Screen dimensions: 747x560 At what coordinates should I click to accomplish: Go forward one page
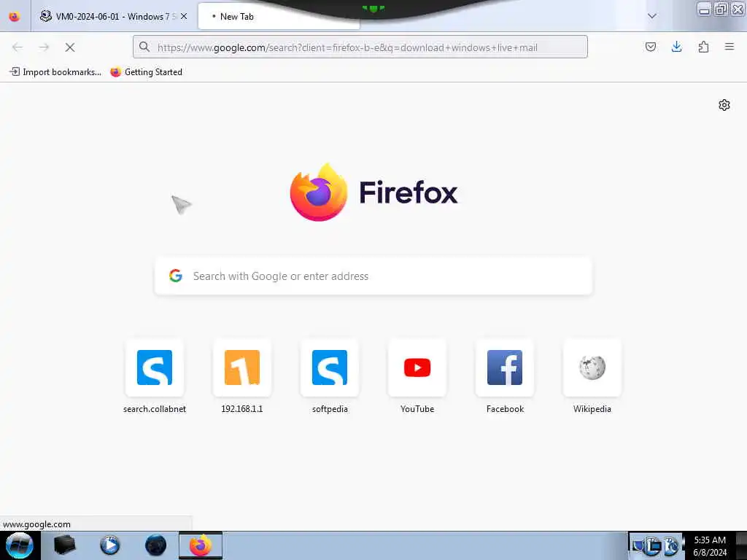(44, 47)
